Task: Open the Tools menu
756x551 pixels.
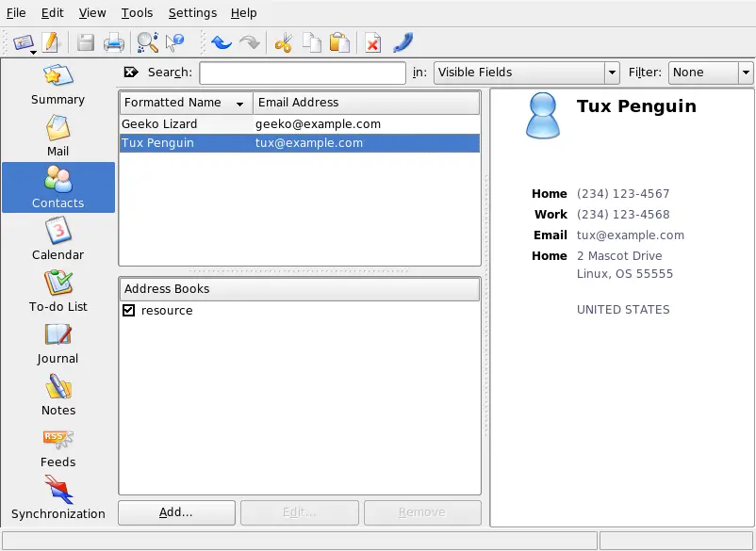Action: (137, 13)
